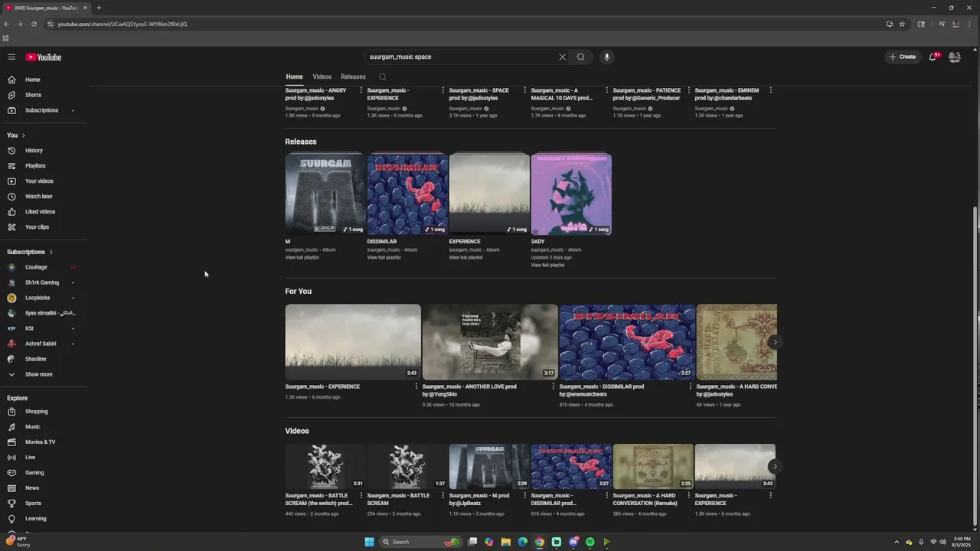Open History in sidebar
The image size is (980, 551).
(x=41, y=151)
